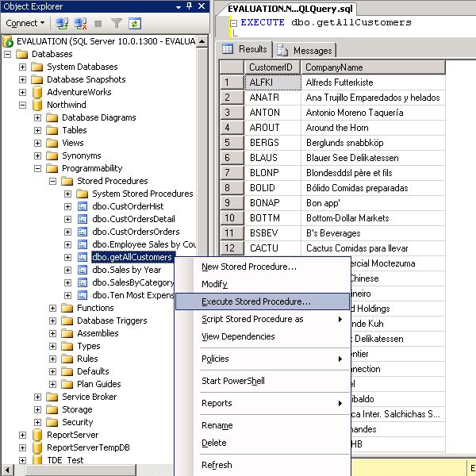Open Reports submenu
This screenshot has height=476, width=476.
click(263, 403)
